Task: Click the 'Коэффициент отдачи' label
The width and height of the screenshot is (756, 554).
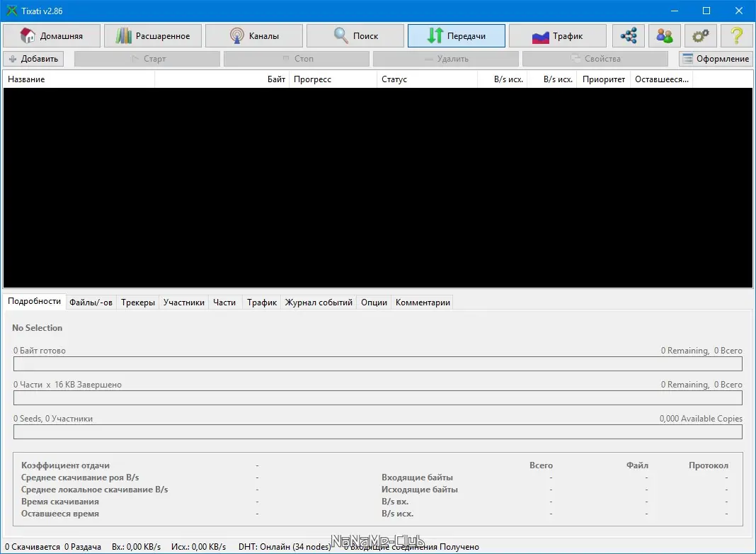Action: [x=65, y=465]
